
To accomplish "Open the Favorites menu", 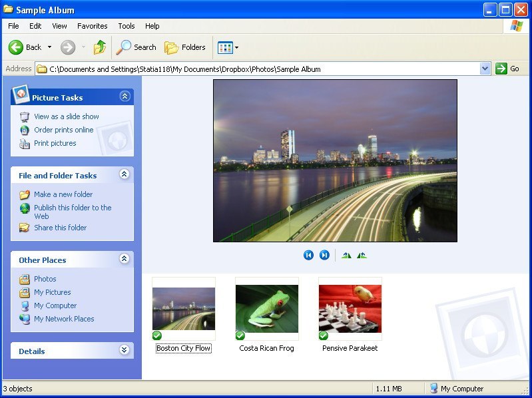I will pos(93,26).
